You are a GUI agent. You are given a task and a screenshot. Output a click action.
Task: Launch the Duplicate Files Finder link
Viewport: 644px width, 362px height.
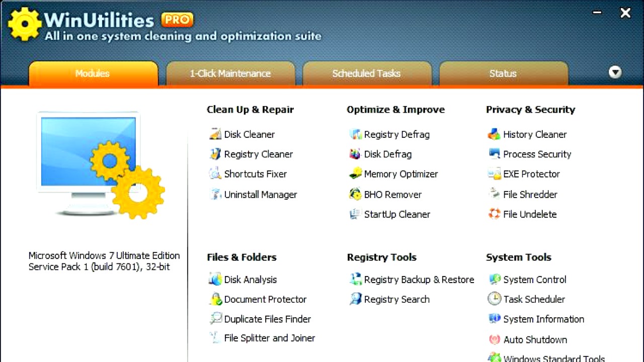pyautogui.click(x=267, y=319)
